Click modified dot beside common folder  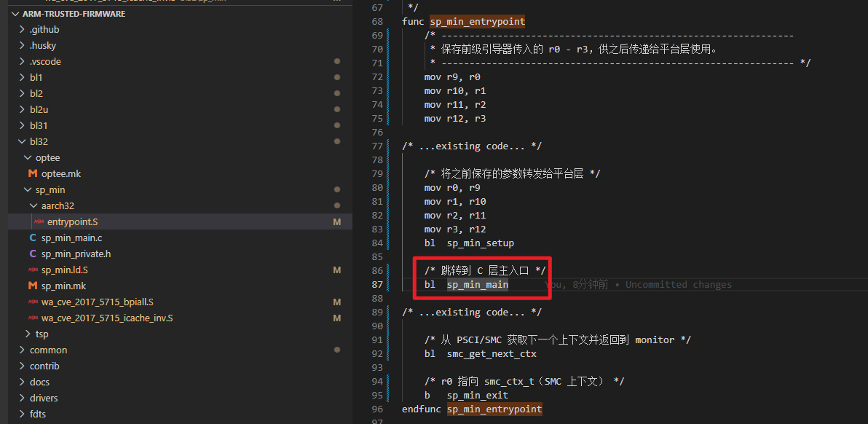pos(336,350)
